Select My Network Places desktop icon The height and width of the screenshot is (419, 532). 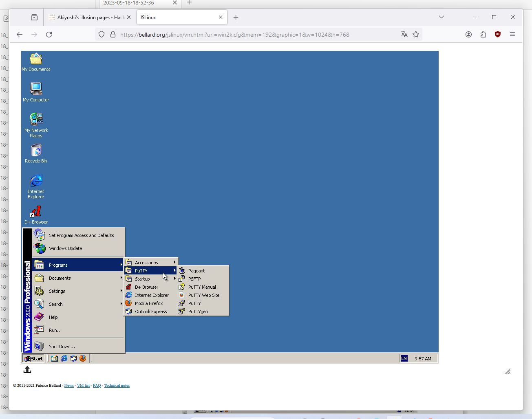click(x=36, y=125)
